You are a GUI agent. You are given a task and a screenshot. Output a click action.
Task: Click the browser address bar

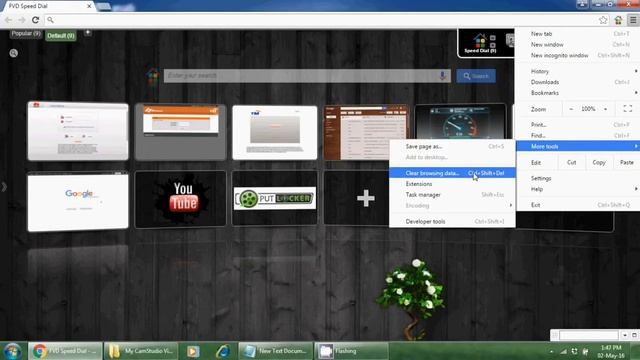click(320, 20)
